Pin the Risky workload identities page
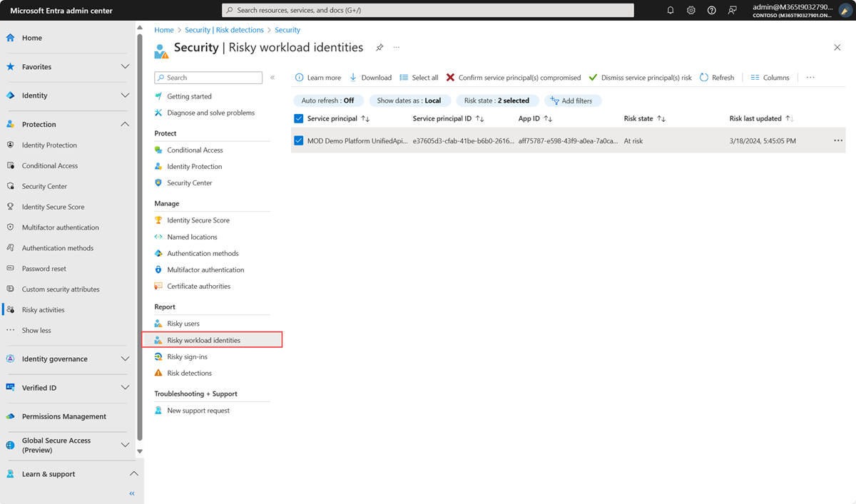 pyautogui.click(x=379, y=48)
